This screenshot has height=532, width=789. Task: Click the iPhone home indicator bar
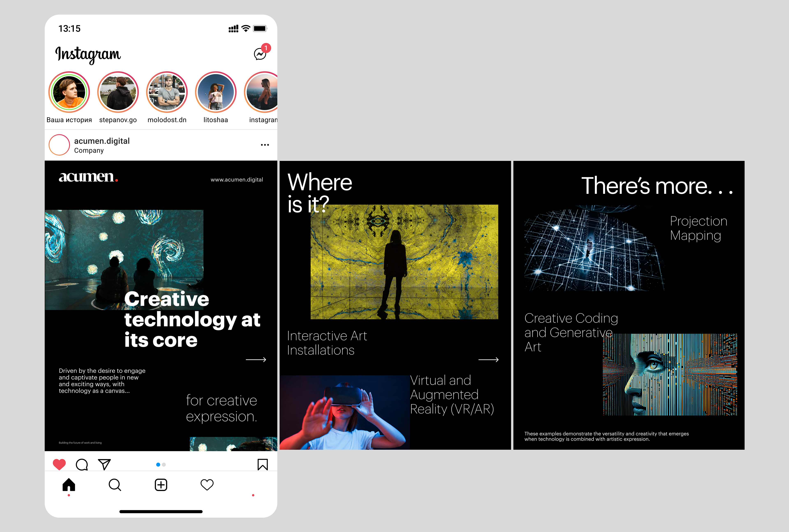coord(161,511)
